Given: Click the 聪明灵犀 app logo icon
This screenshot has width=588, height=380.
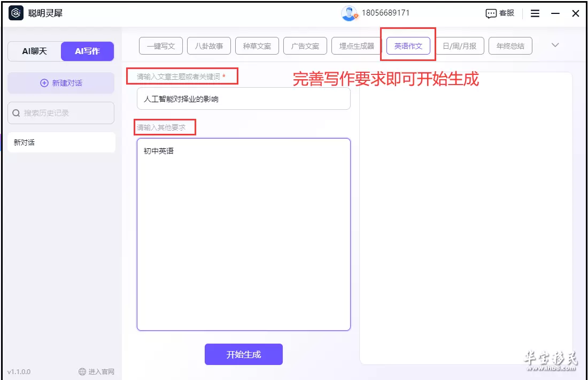Looking at the screenshot, I should pos(16,13).
